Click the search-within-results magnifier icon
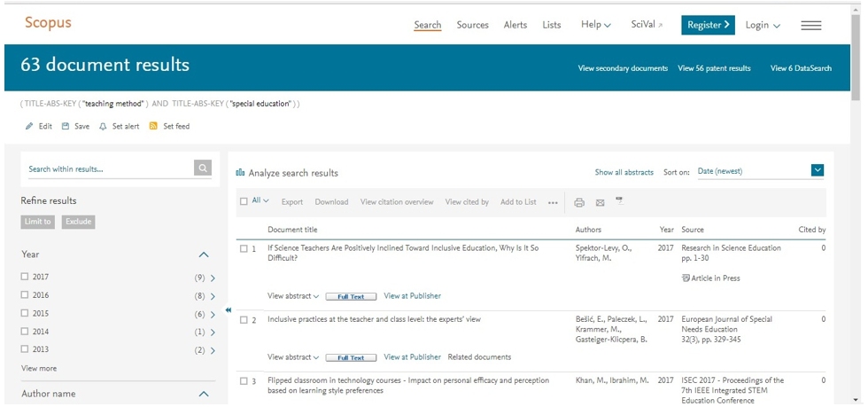This screenshot has height=407, width=868. point(203,168)
